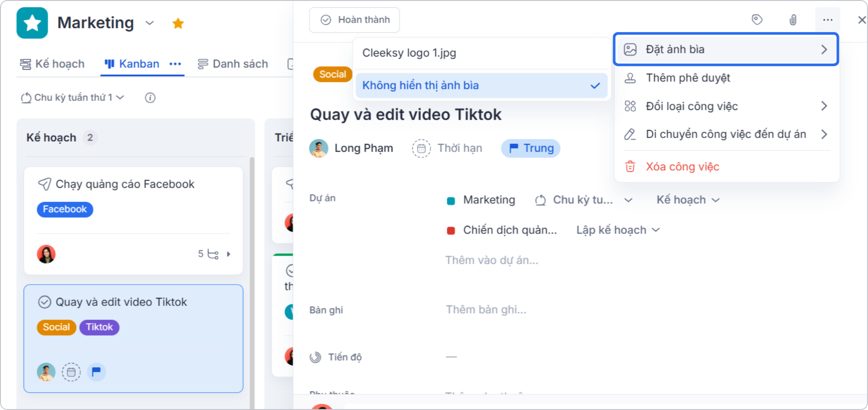This screenshot has width=868, height=410.
Task: Set a due date via Thời hạn calendar icon
Action: point(421,148)
